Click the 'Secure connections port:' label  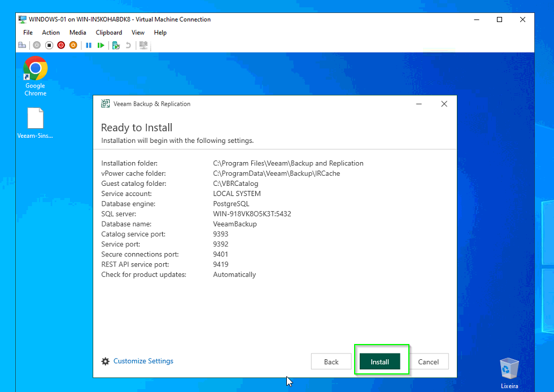(140, 255)
